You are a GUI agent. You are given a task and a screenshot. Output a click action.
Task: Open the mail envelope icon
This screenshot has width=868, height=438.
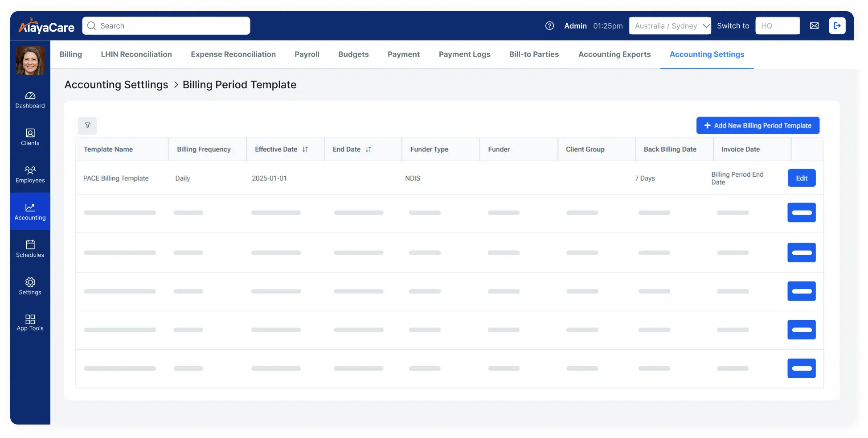tap(814, 26)
